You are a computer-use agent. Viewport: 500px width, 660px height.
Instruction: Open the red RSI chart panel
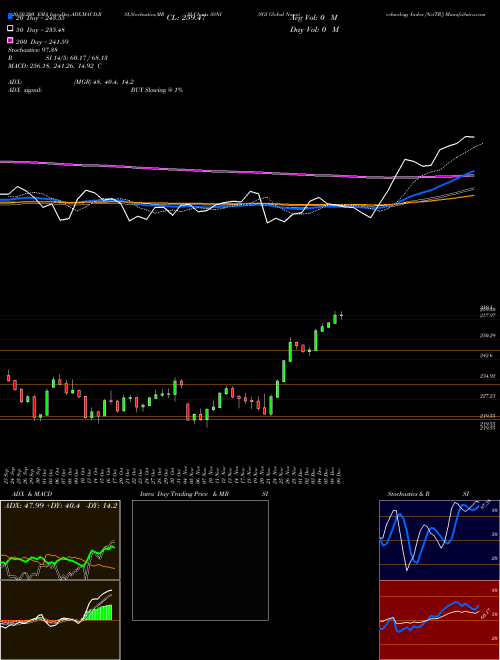(439, 620)
